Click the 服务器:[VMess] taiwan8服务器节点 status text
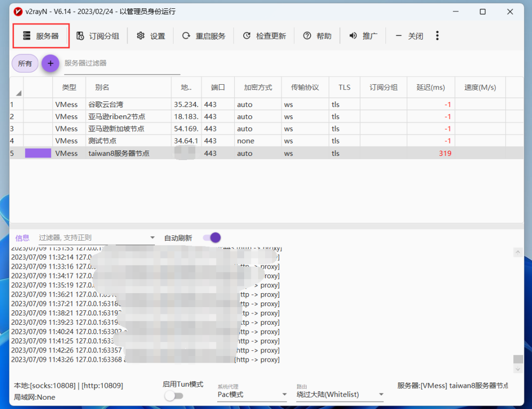Screen dimensions: 532x409 (x=453, y=386)
